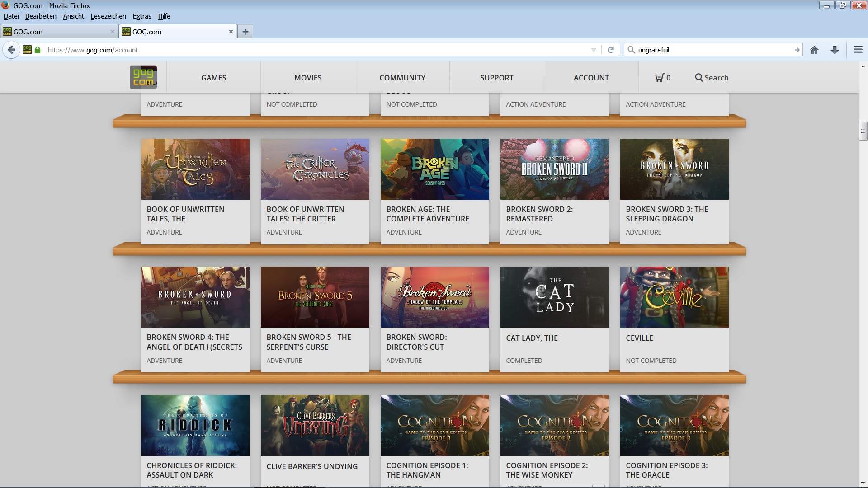Click the vertical scrollbar thumb
Viewport: 868px width, 488px height.
863,131
